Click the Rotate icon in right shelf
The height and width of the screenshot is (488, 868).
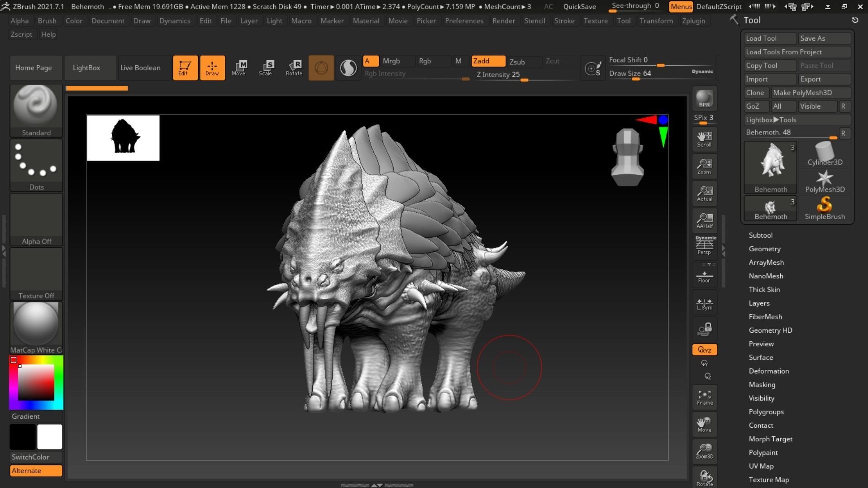point(704,478)
